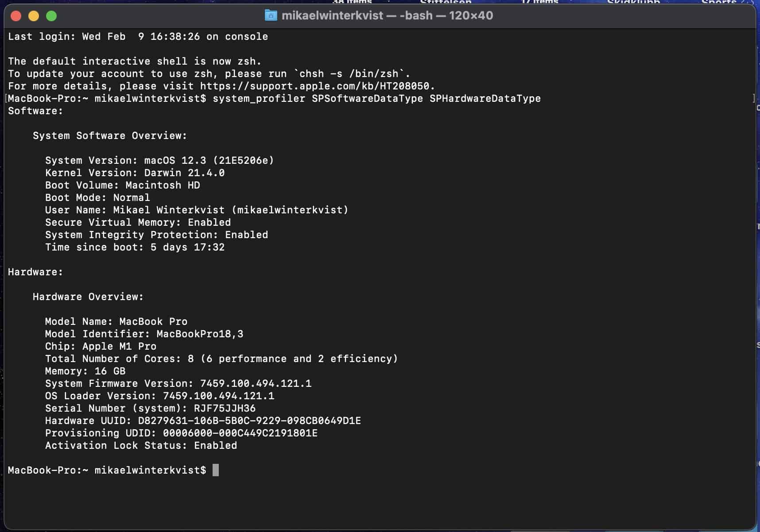Click the 'Software:' heading
Screen dimensions: 760x532
coord(35,111)
